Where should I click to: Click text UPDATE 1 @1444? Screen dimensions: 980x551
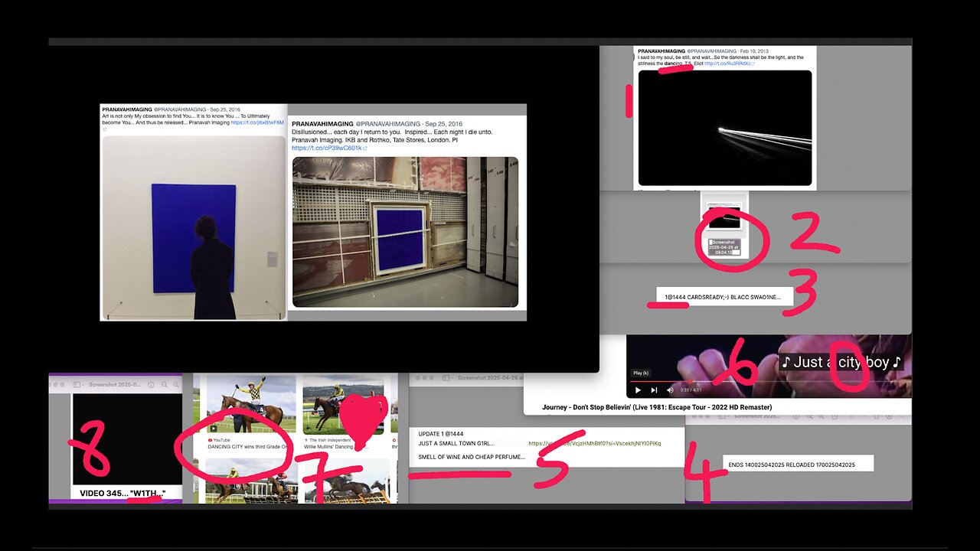(x=440, y=434)
